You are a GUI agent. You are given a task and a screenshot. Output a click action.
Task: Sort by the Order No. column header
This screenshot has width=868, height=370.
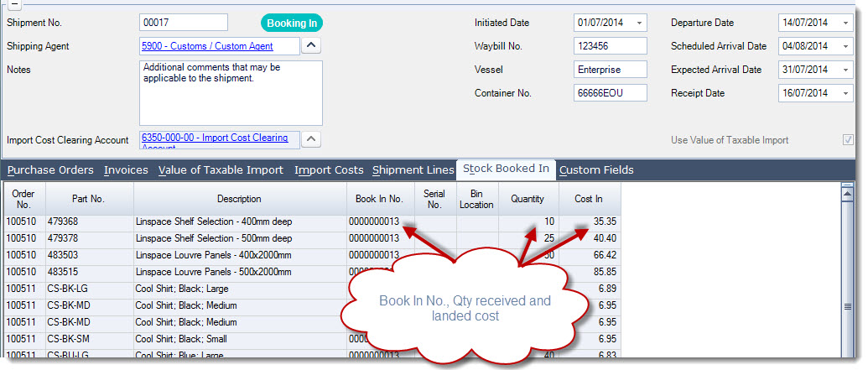(23, 199)
